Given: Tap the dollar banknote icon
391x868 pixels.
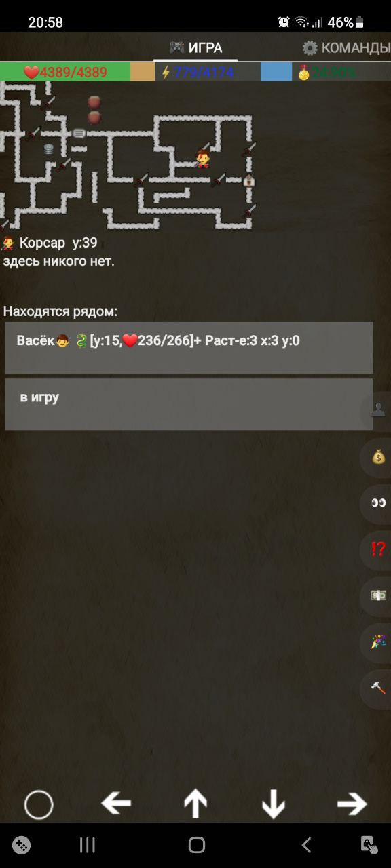Looking at the screenshot, I should coord(378,595).
